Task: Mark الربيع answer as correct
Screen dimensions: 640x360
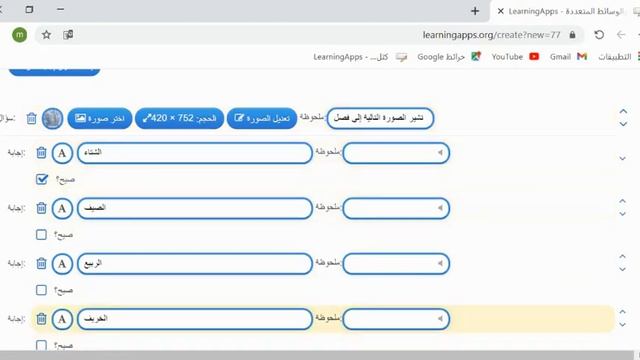Action: coord(41,290)
